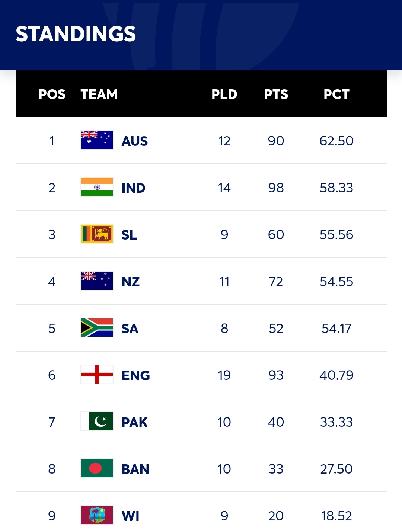Select the WI team name
This screenshot has height=532, width=402.
(131, 516)
